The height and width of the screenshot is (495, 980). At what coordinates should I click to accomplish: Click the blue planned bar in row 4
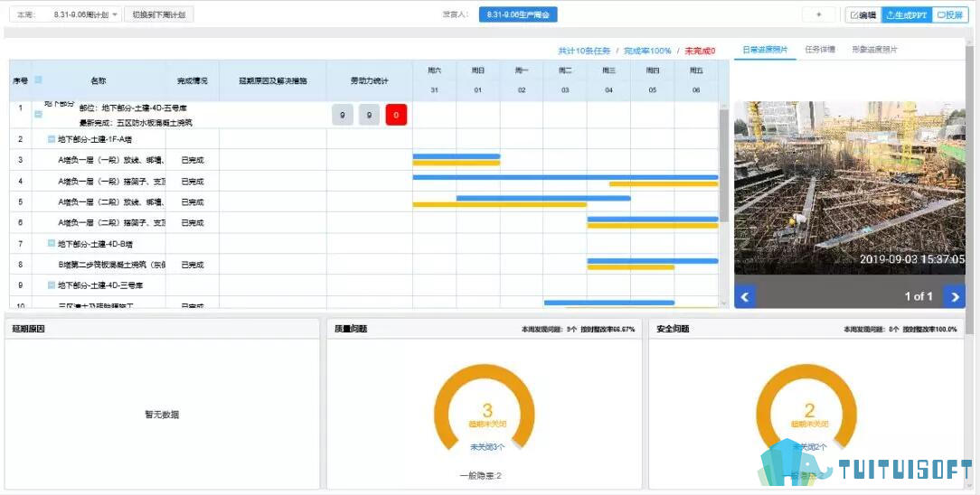566,177
